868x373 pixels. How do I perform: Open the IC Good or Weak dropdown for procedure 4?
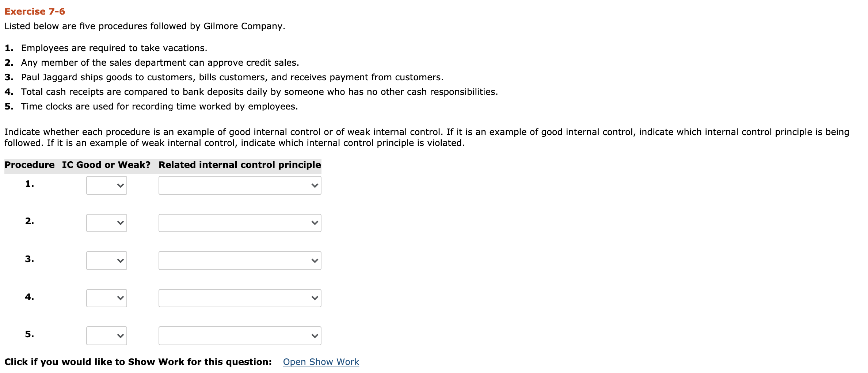click(x=106, y=298)
